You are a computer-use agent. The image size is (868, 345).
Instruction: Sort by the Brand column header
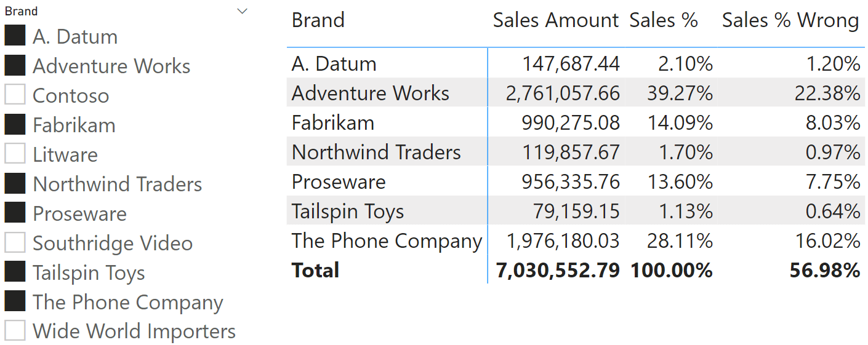(x=318, y=20)
